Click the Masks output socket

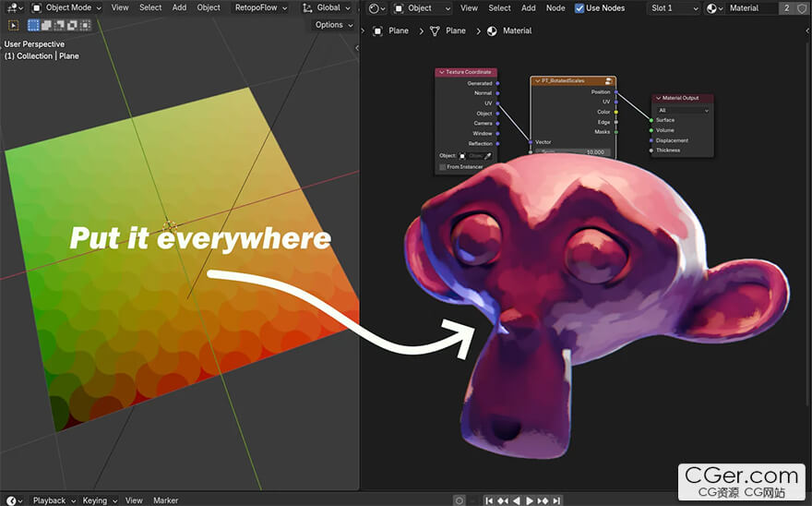(615, 132)
